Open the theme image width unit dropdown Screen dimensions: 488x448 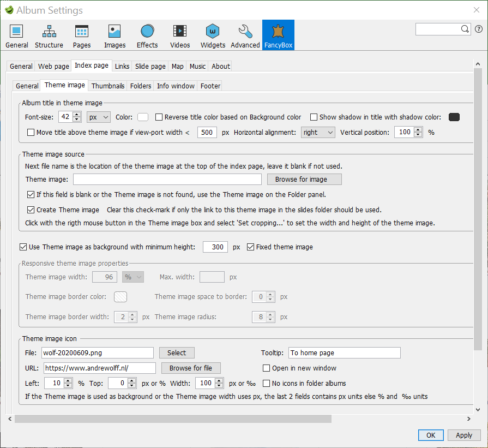[132, 277]
